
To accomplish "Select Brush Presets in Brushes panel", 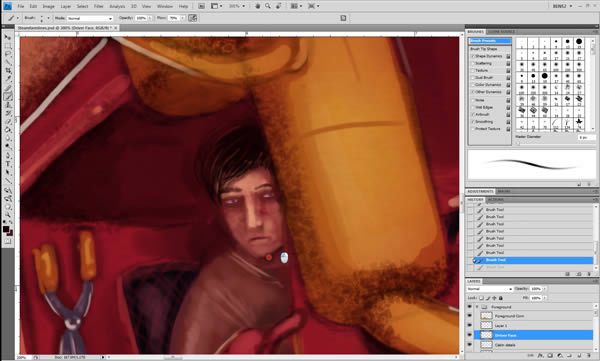I will [x=490, y=41].
